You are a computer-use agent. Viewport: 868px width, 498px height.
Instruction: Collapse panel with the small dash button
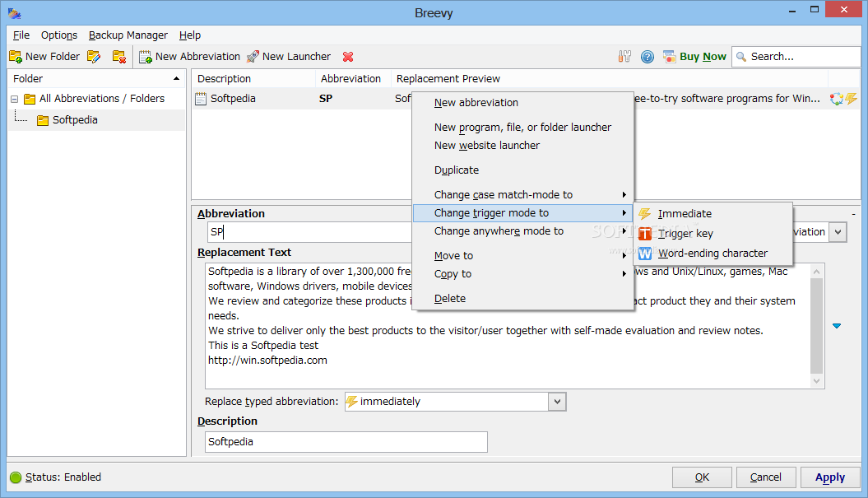coord(854,214)
